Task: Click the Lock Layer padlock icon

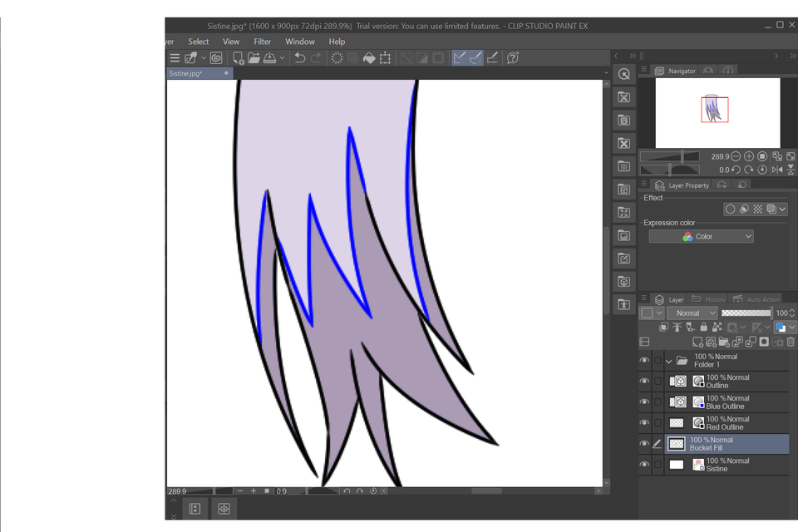Action: [x=704, y=327]
